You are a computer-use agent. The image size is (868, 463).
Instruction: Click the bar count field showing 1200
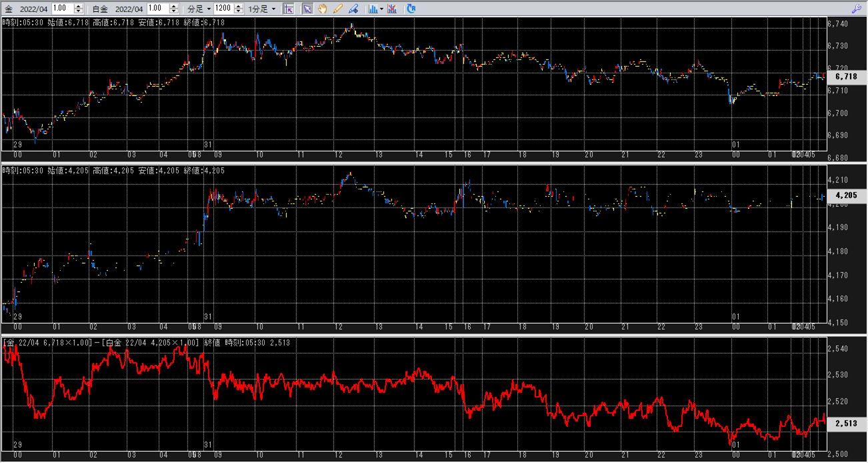pyautogui.click(x=223, y=9)
